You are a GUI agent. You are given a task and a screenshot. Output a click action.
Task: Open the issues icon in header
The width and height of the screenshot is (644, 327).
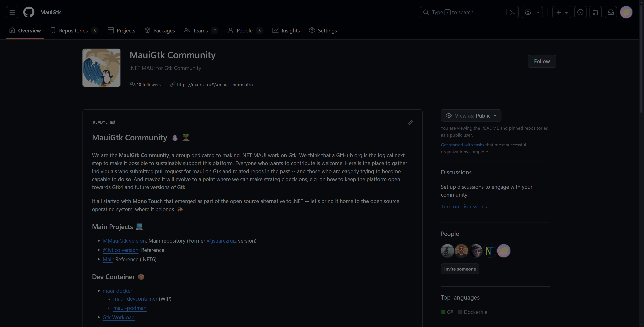click(580, 12)
